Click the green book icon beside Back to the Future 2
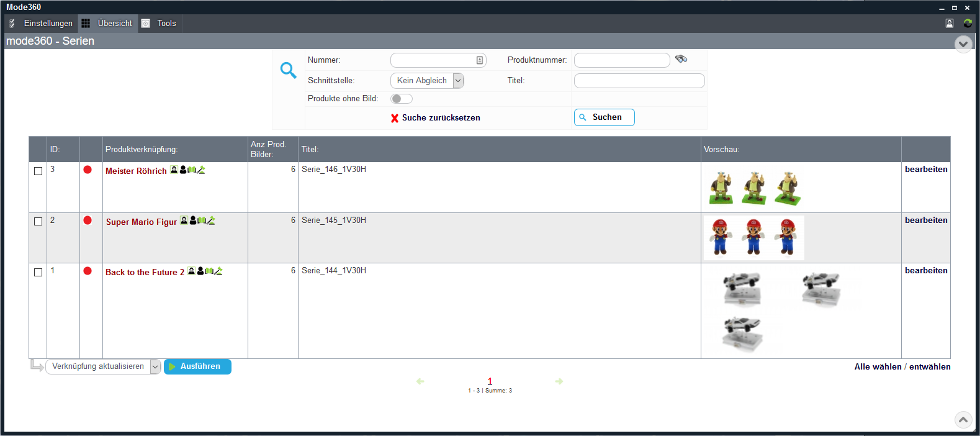This screenshot has height=436, width=980. pyautogui.click(x=209, y=271)
